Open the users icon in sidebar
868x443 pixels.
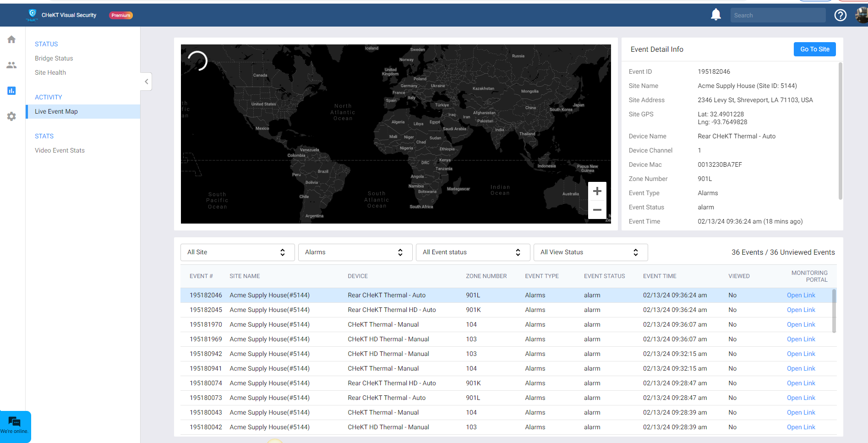[11, 65]
